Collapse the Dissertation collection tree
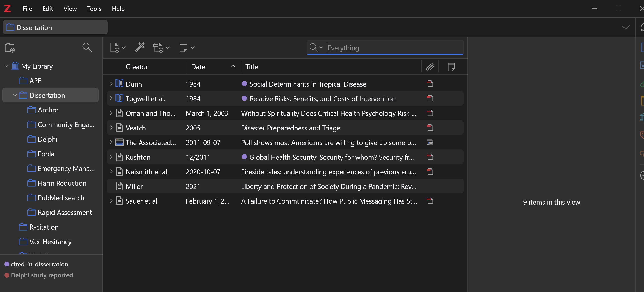 click(15, 95)
